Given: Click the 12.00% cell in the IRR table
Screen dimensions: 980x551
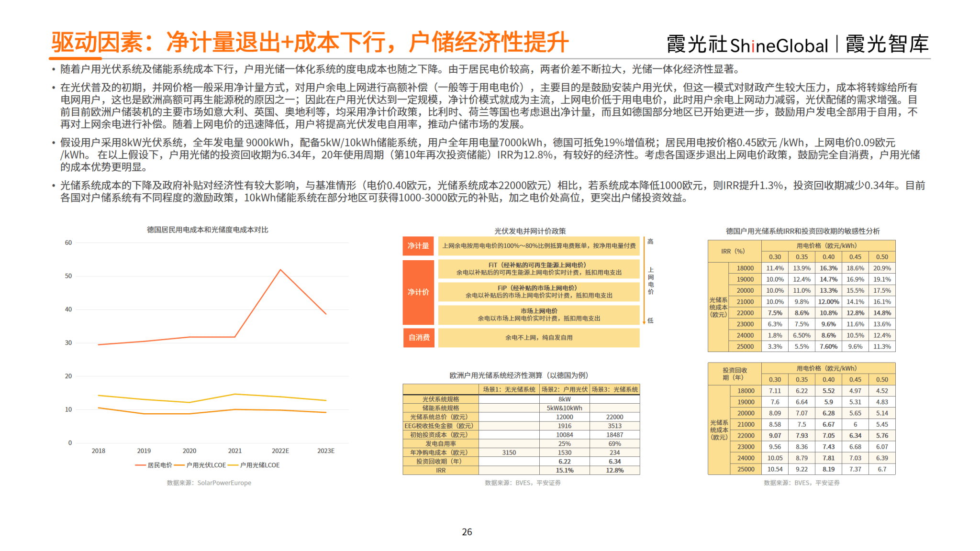Looking at the screenshot, I should pyautogui.click(x=828, y=302).
